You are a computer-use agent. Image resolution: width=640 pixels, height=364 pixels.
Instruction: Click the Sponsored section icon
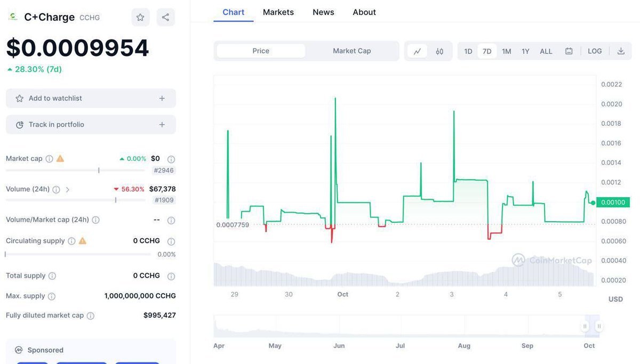19,350
